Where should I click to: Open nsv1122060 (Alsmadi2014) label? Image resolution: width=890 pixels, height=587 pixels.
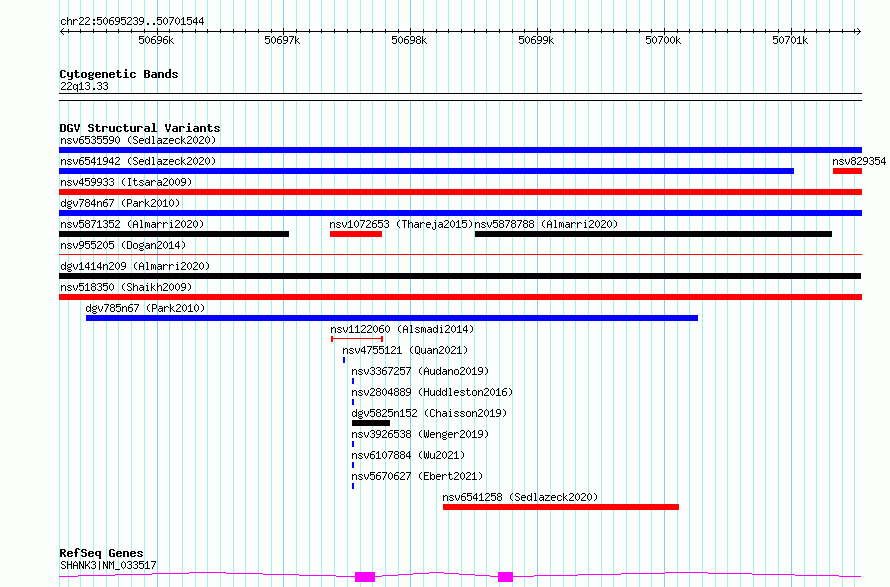402,329
